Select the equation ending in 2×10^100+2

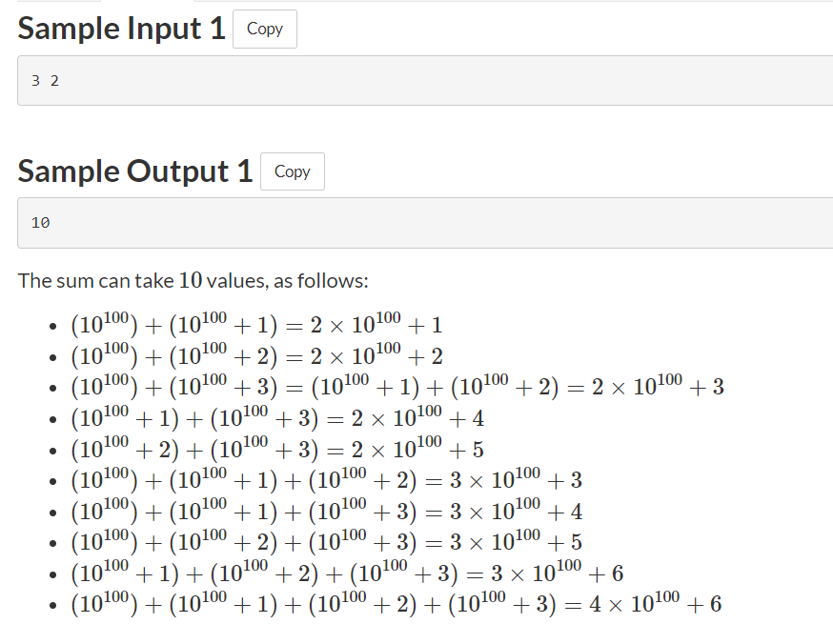click(x=256, y=354)
